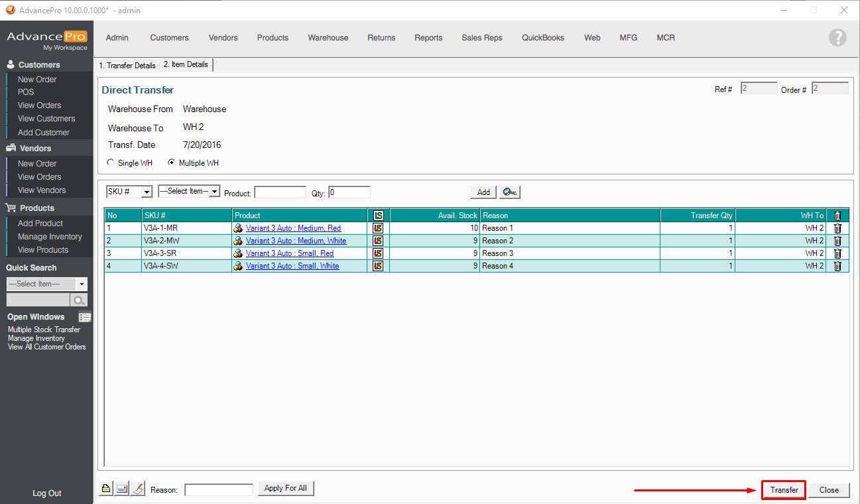Delete row with Reason 1 using trash icon
This screenshot has height=504, width=860.
[x=837, y=228]
